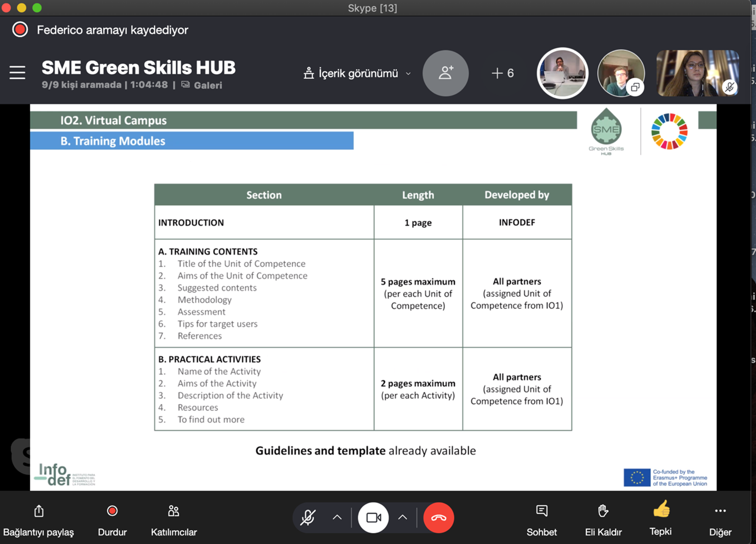This screenshot has width=756, height=544.
Task: Toggle the video camera off
Action: pyautogui.click(x=373, y=518)
